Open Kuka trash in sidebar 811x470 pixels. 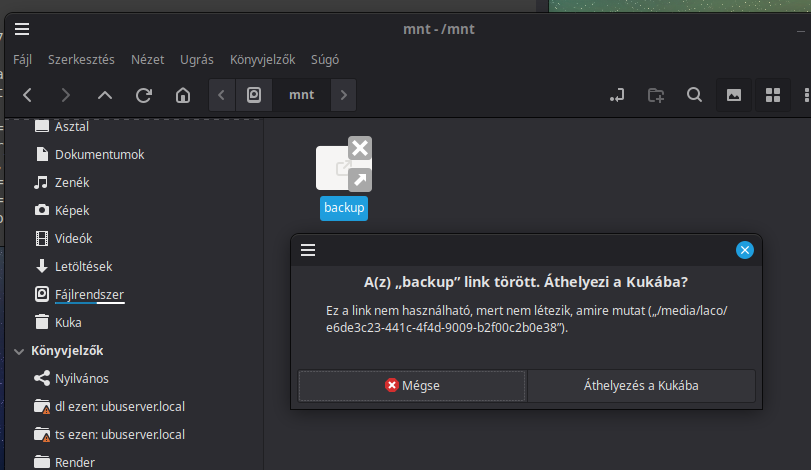click(69, 322)
